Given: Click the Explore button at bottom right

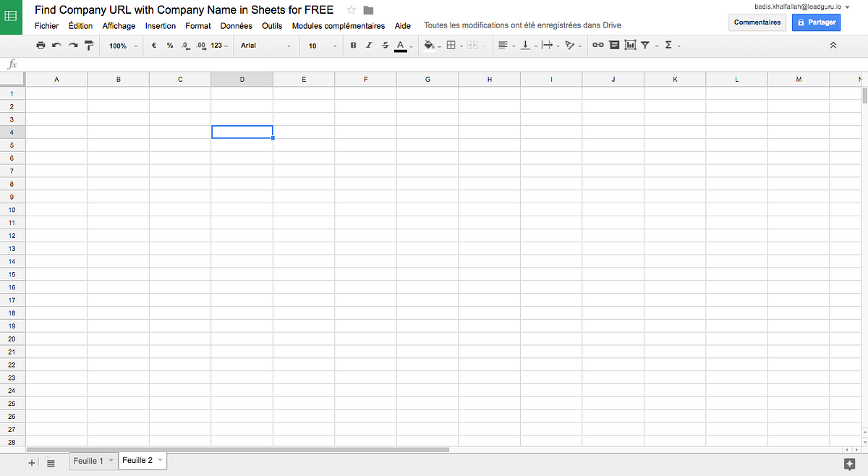Looking at the screenshot, I should pos(850,464).
